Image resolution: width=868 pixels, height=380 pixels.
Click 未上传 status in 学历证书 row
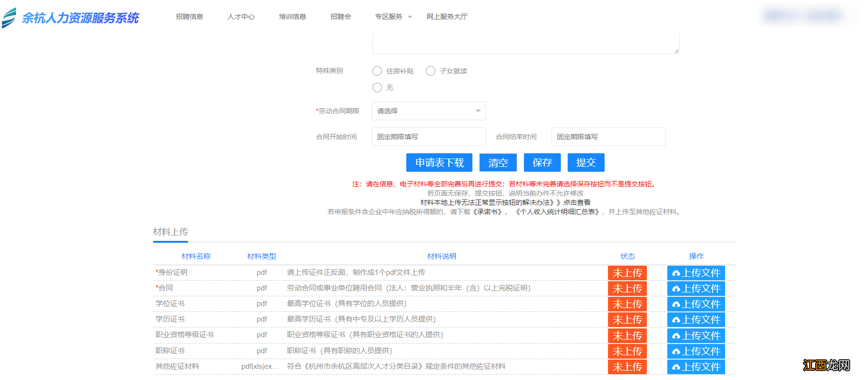[x=627, y=320]
